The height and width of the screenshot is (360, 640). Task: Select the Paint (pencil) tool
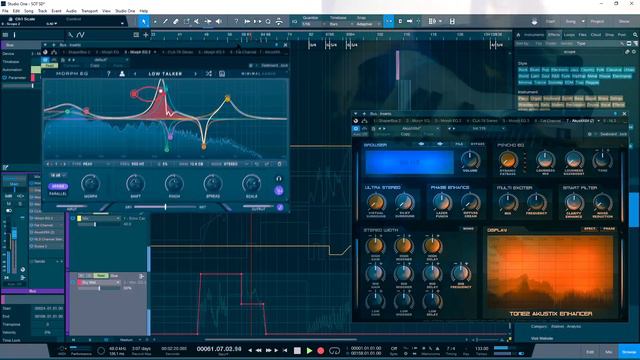(x=165, y=21)
